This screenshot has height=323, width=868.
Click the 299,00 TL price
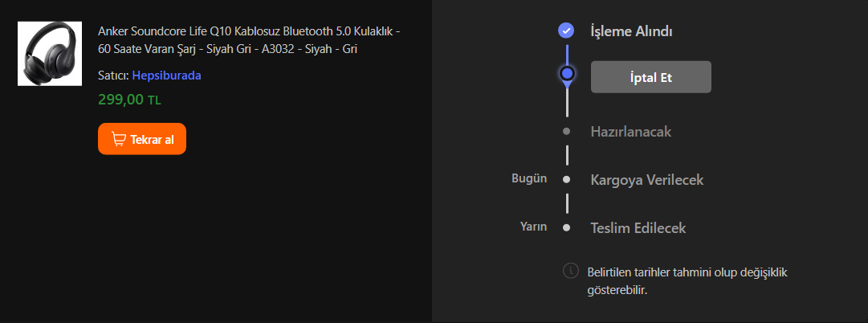[130, 100]
